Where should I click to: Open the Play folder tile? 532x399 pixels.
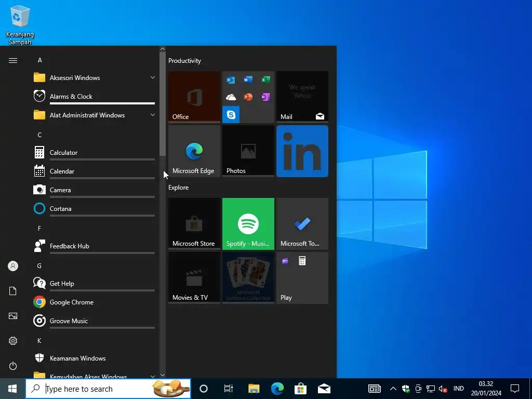(x=302, y=278)
